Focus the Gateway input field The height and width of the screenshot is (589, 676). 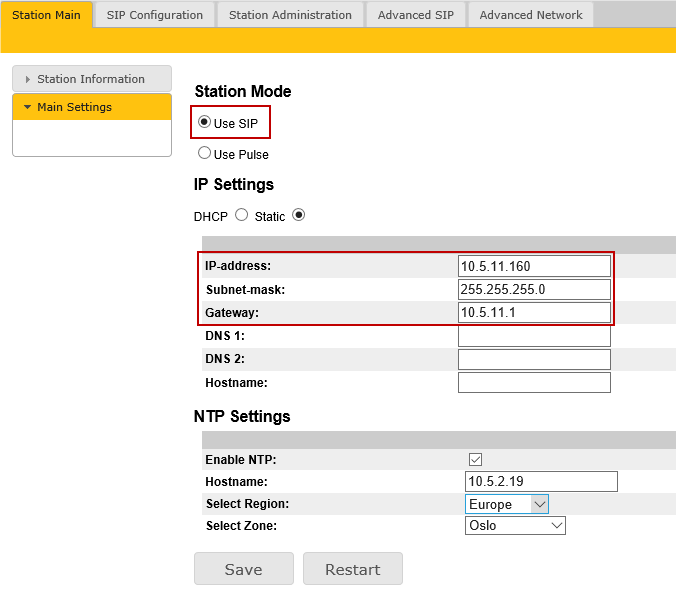tap(534, 312)
